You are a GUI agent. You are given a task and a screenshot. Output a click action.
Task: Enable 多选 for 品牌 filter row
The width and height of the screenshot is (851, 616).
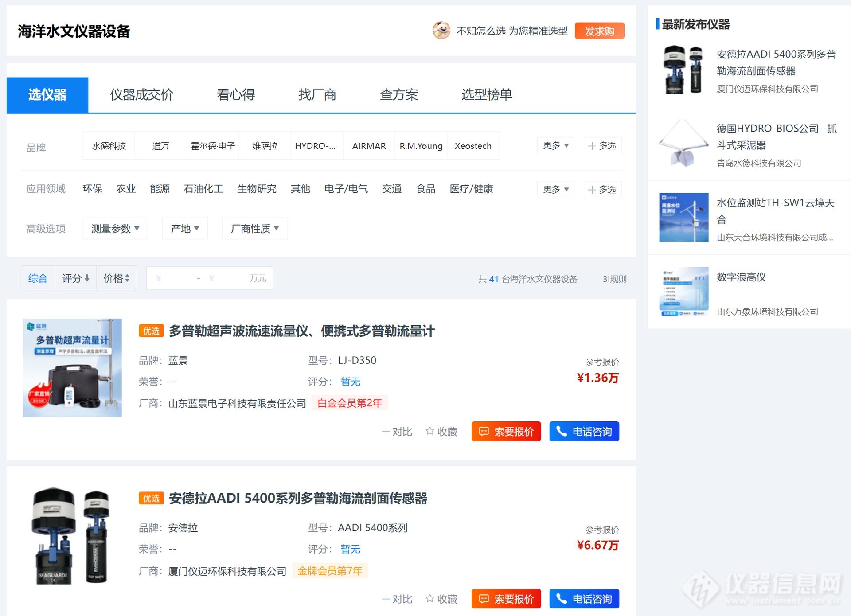(x=601, y=146)
